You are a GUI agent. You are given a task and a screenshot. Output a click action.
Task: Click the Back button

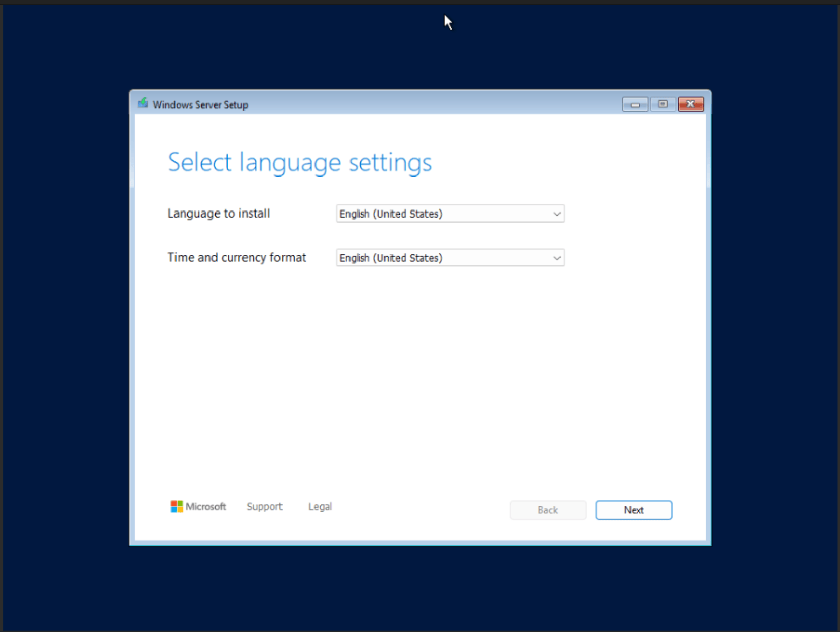pyautogui.click(x=548, y=510)
